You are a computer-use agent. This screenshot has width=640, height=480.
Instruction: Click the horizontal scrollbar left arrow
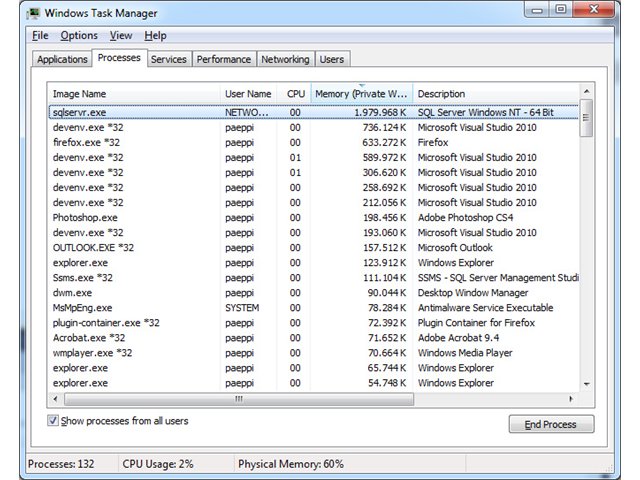click(x=56, y=399)
